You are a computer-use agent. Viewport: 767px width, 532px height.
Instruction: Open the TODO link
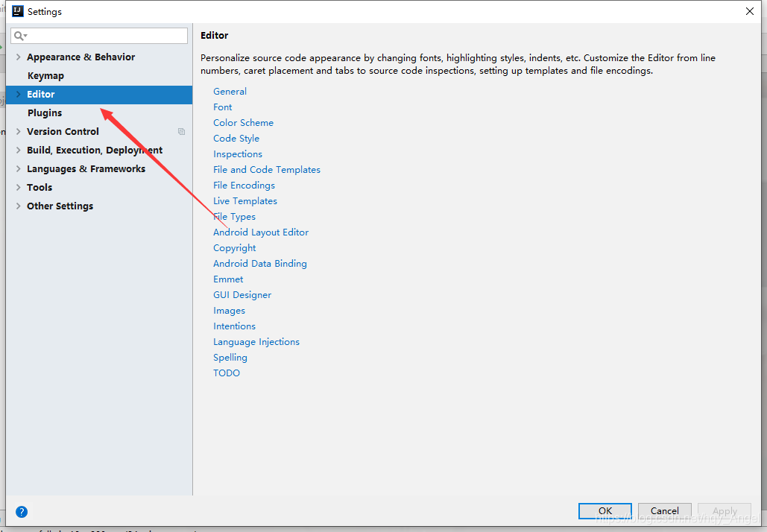[x=227, y=373]
